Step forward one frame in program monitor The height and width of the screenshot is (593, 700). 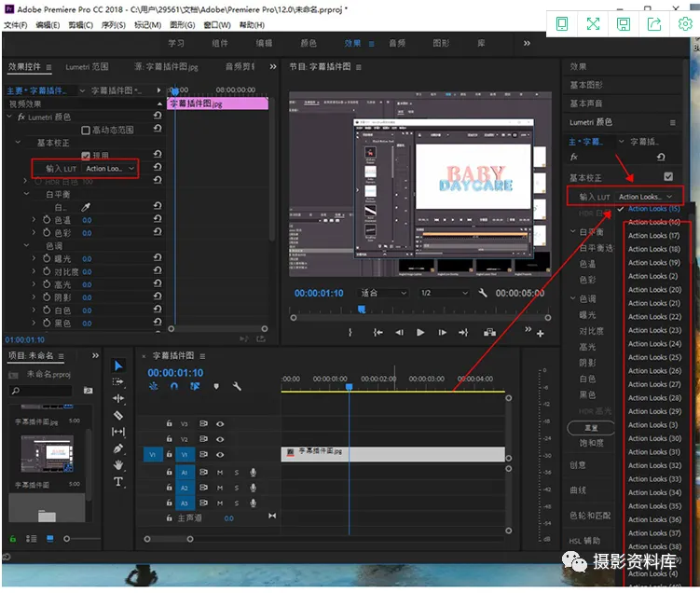click(442, 333)
